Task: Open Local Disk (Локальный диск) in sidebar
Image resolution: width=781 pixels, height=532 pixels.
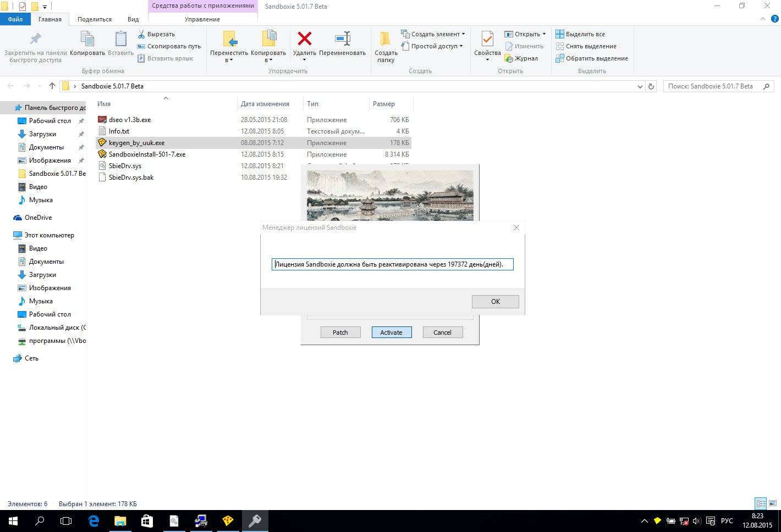Action: pos(52,328)
